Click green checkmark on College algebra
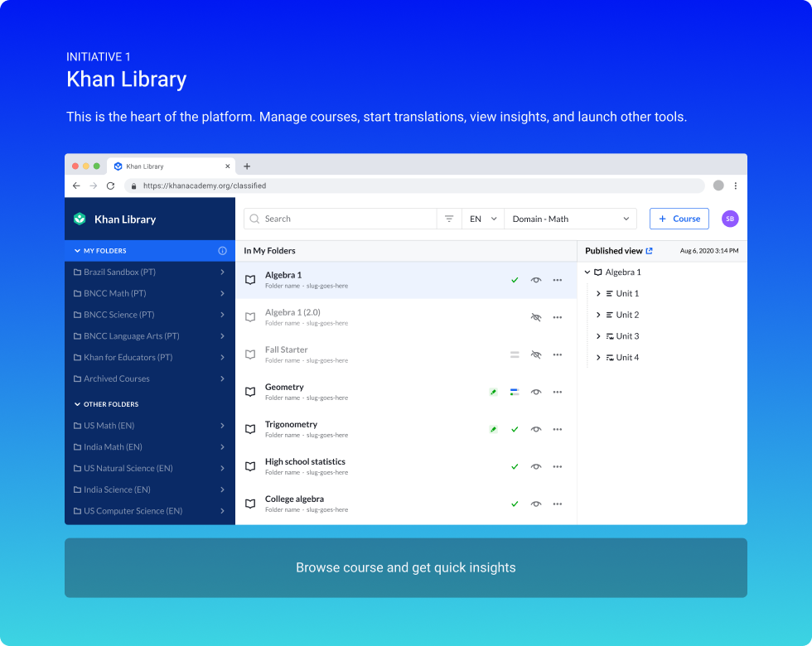 [x=515, y=504]
